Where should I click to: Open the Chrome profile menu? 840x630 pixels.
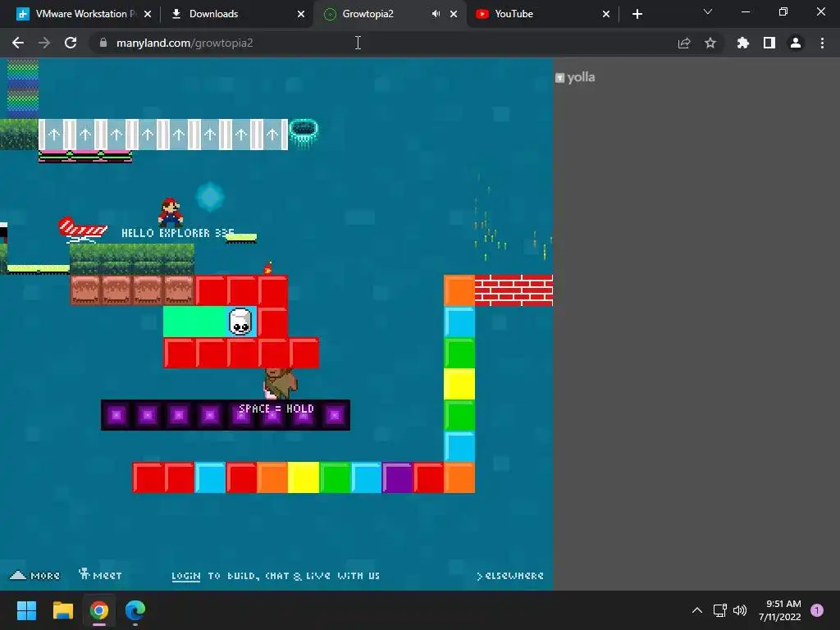[x=796, y=43]
